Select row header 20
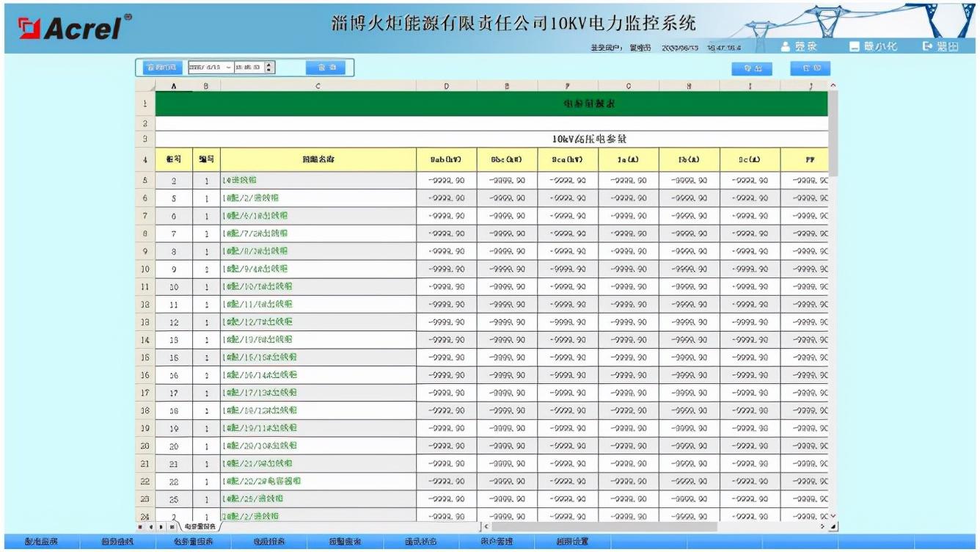 tap(145, 446)
